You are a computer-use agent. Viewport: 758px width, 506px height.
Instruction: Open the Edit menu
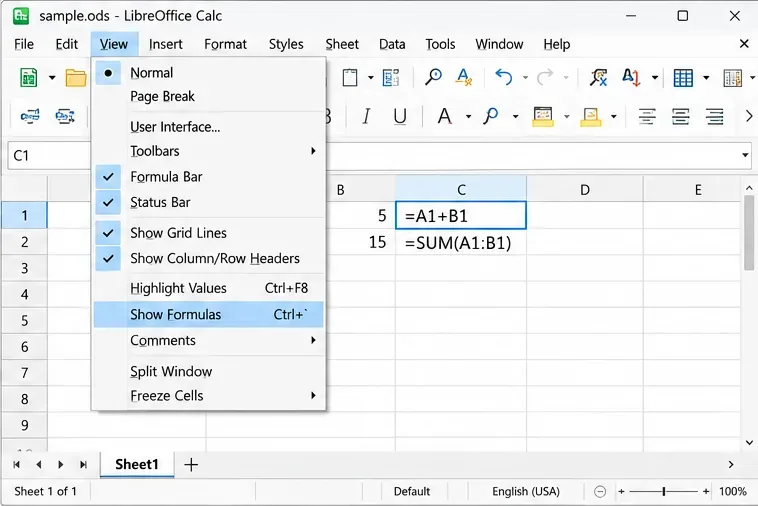67,44
